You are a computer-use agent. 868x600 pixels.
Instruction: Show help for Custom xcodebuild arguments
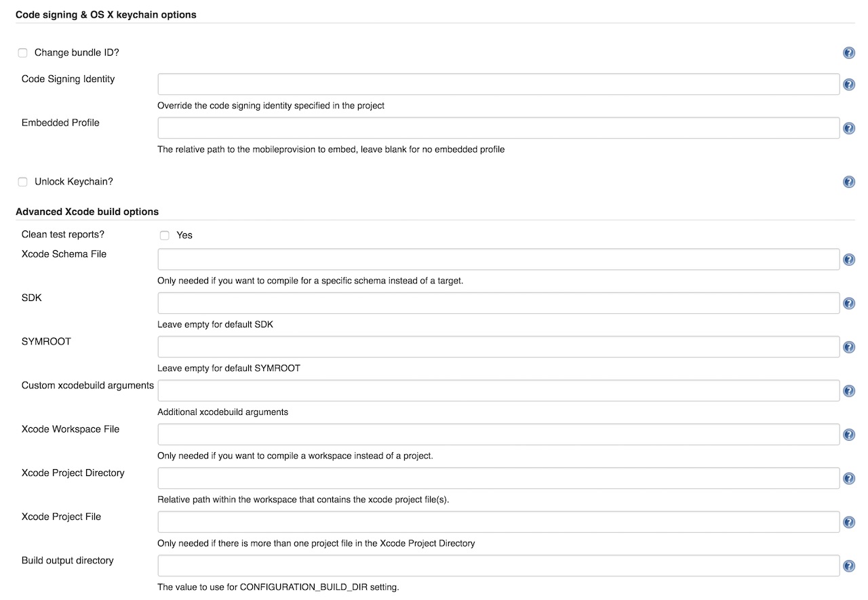848,391
